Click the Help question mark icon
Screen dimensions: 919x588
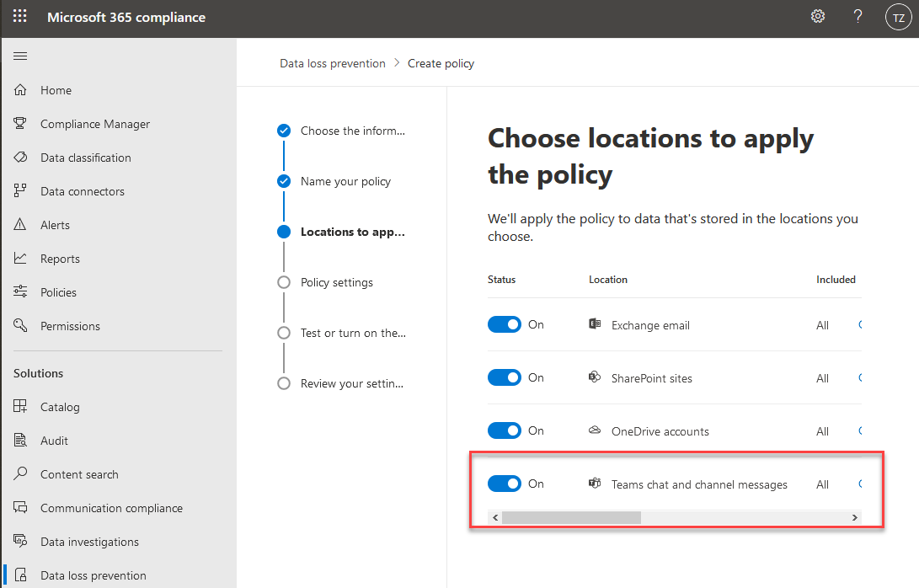click(x=858, y=17)
